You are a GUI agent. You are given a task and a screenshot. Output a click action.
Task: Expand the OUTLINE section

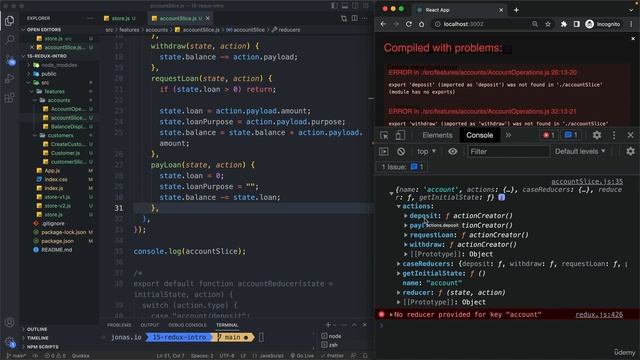[x=37, y=329]
